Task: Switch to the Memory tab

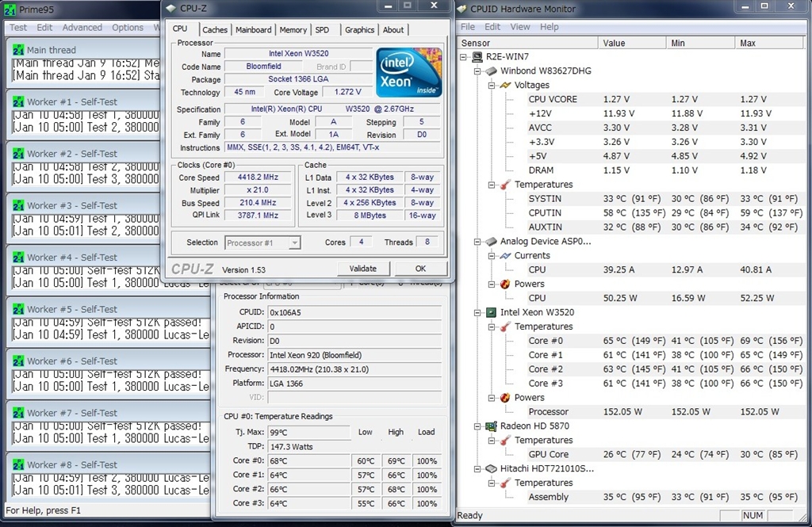Action: (x=293, y=30)
